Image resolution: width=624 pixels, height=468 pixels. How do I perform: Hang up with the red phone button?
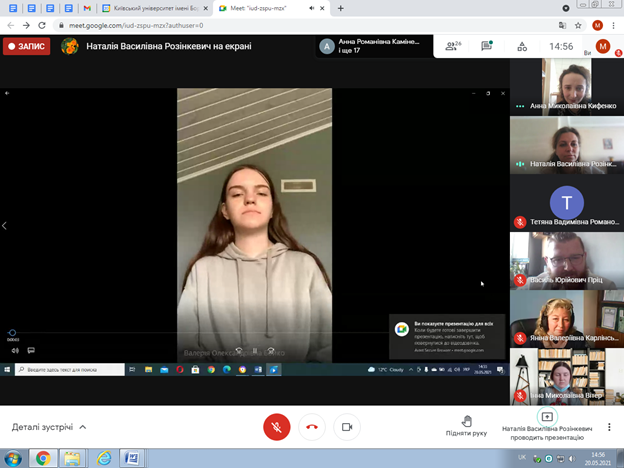click(x=312, y=427)
